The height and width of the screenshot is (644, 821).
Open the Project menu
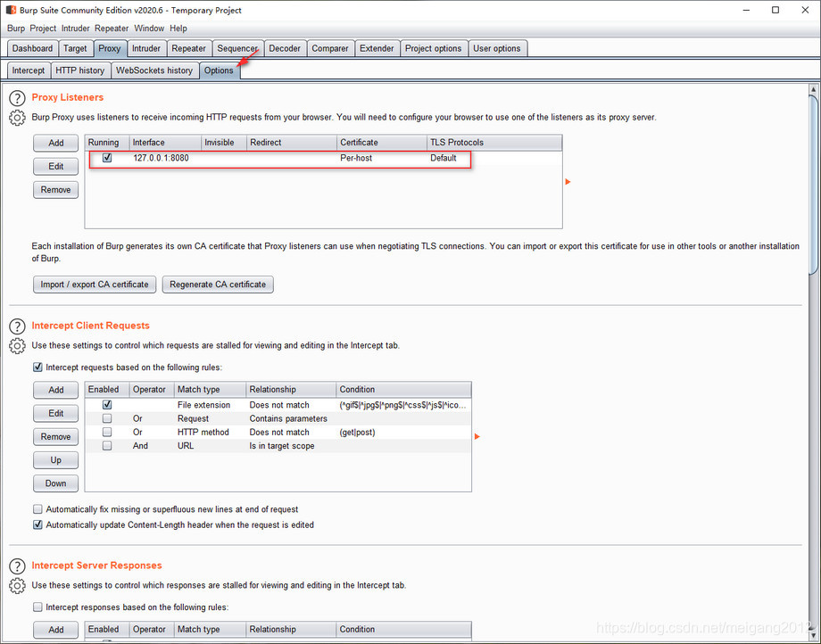(x=43, y=29)
